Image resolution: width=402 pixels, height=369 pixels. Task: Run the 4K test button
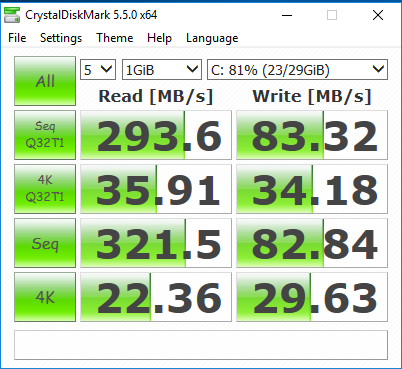coord(45,297)
